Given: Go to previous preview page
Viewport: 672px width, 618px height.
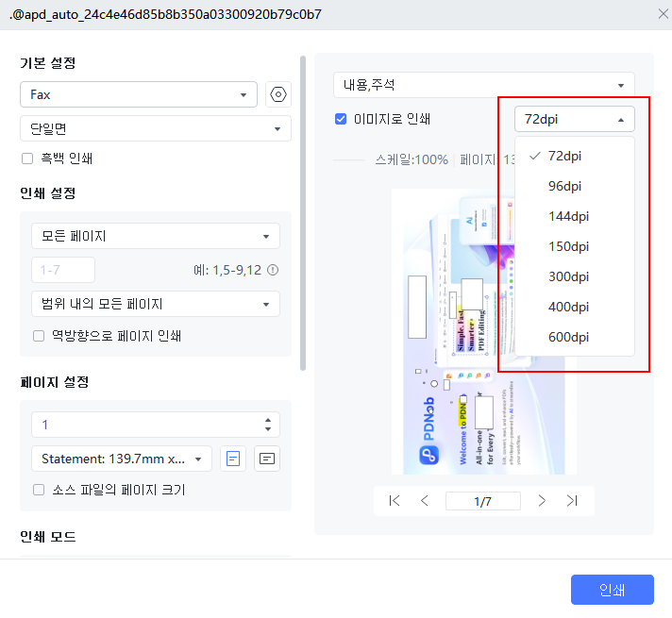Looking at the screenshot, I should tap(425, 501).
